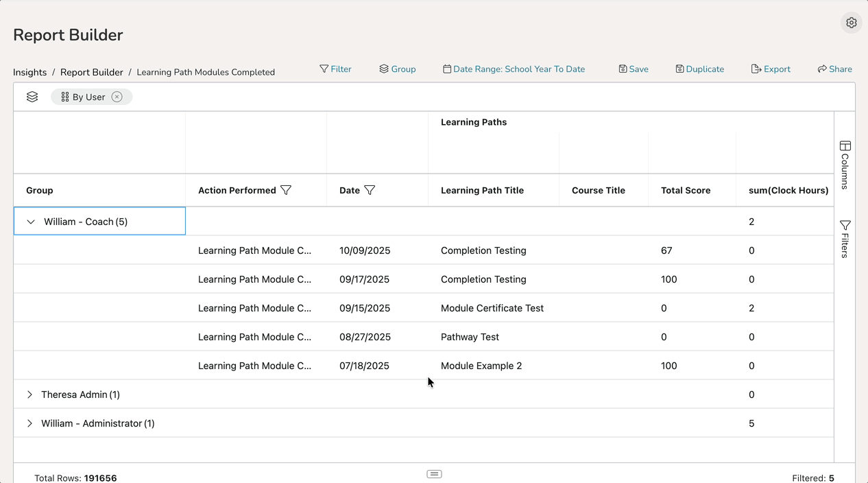Click the layers group icon in chip bar

[x=32, y=97]
